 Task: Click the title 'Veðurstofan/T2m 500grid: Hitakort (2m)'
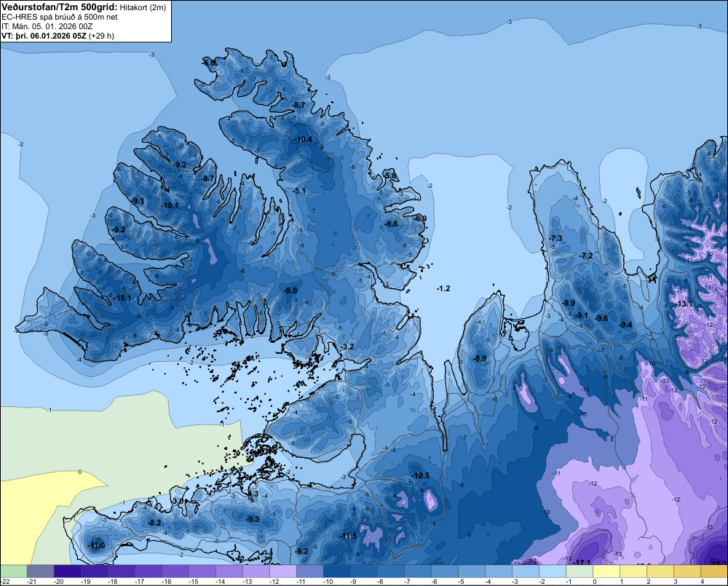[84, 7]
